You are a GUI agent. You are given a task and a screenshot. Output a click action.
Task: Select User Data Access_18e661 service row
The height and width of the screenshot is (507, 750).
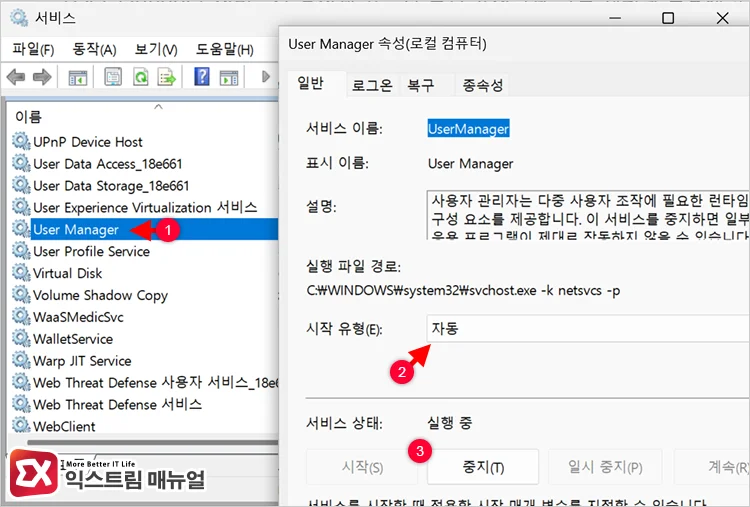[x=145, y=164]
